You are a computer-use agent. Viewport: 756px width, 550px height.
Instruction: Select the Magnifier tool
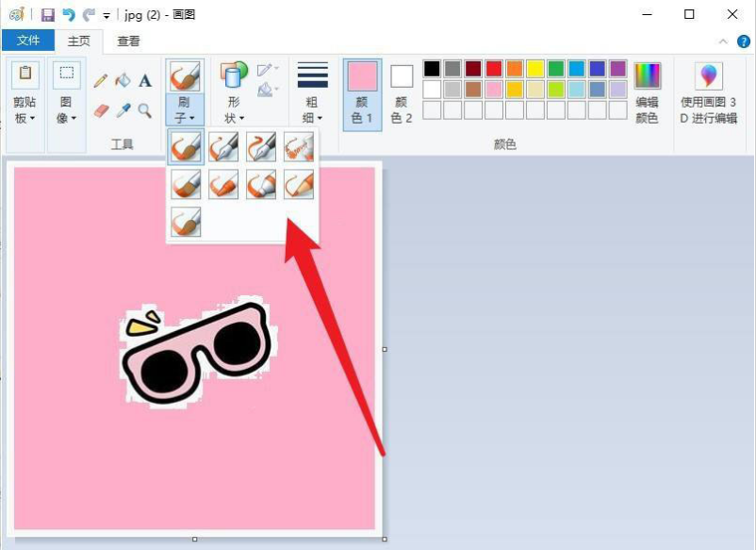click(145, 110)
